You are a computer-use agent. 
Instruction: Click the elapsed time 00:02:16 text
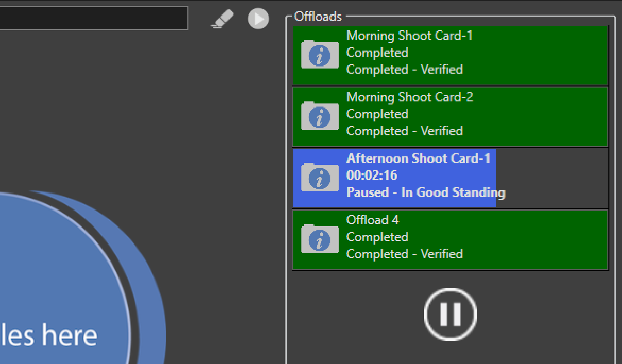coord(372,175)
